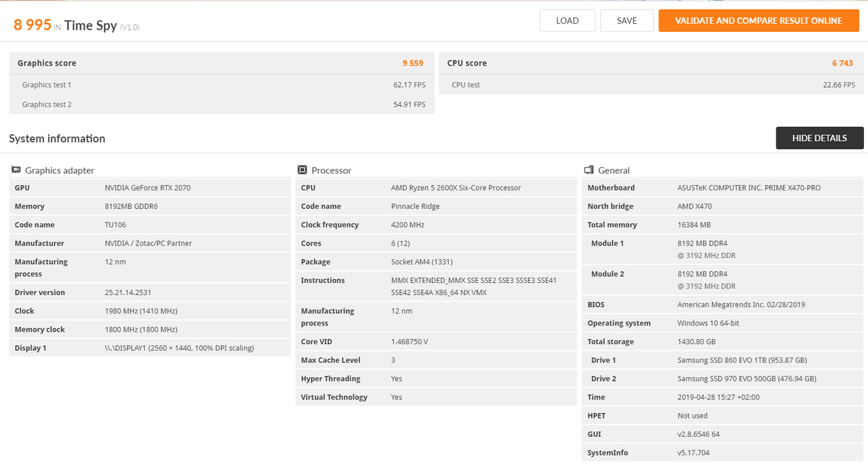Click the LOAD button

[x=567, y=20]
